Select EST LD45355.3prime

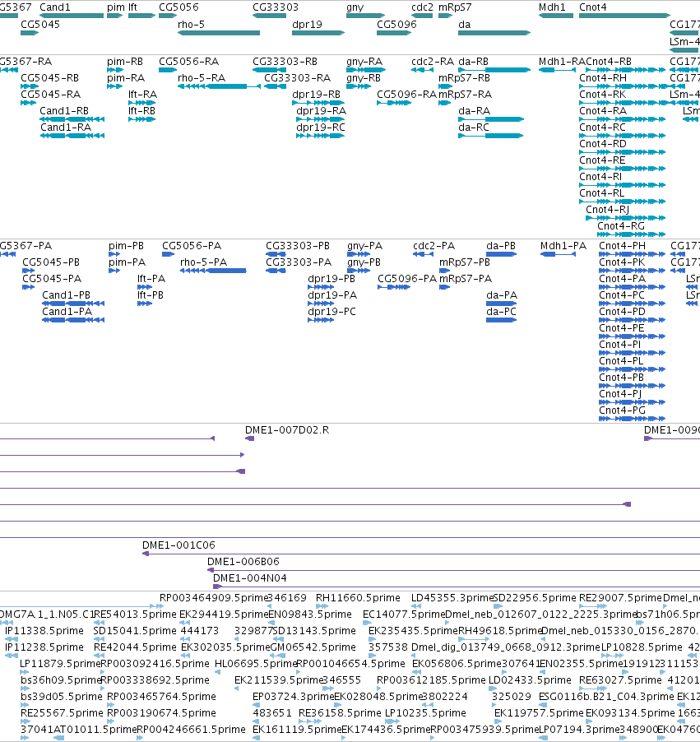coord(452,598)
